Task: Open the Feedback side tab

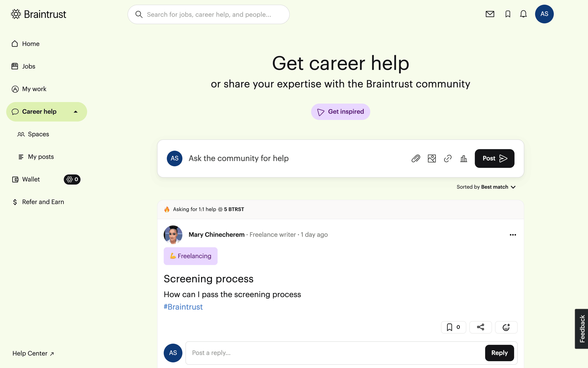Action: (x=582, y=329)
